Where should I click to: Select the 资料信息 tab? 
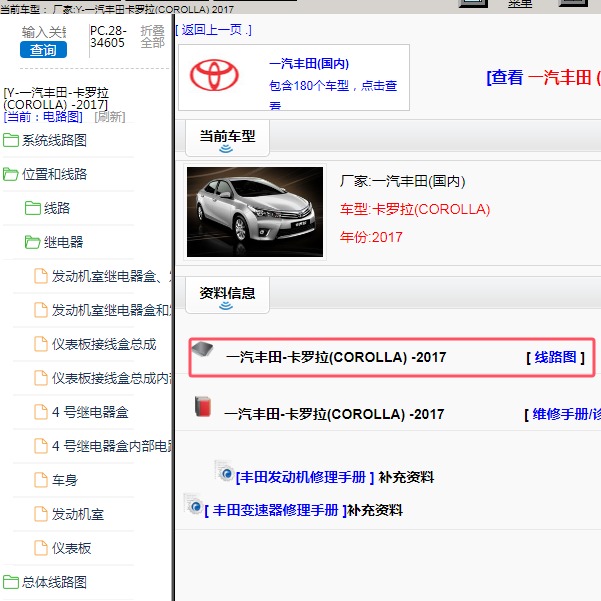(x=227, y=295)
